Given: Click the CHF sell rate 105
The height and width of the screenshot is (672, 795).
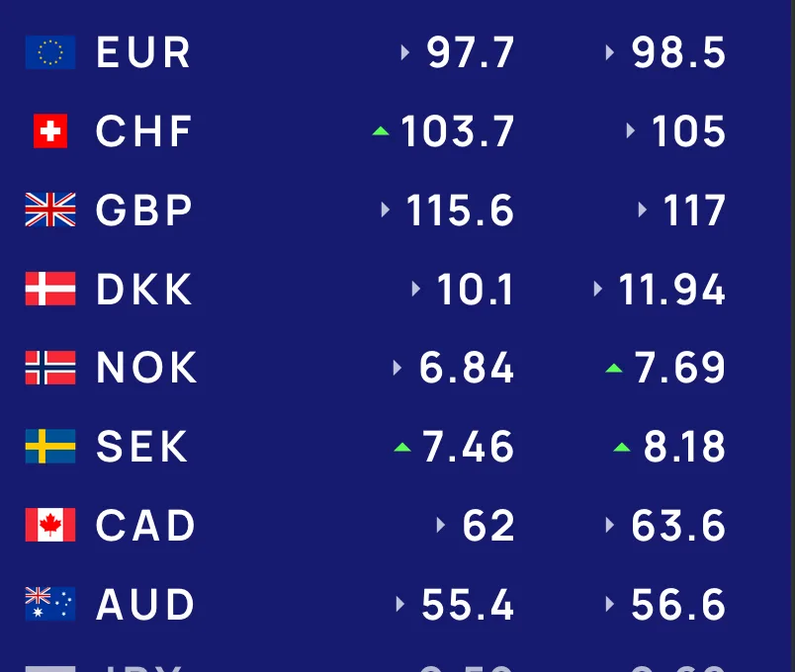Looking at the screenshot, I should [x=688, y=131].
